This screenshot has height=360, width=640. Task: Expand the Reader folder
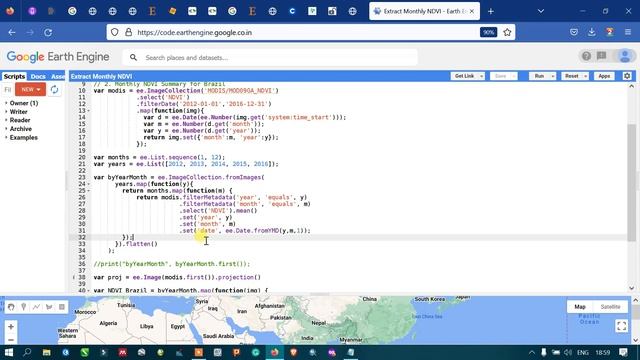[x=6, y=120]
